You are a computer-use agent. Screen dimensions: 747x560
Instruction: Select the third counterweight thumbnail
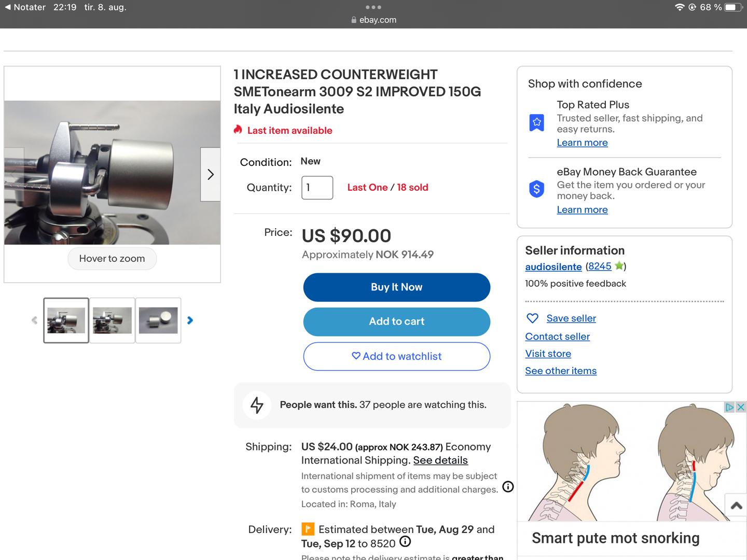tap(158, 320)
